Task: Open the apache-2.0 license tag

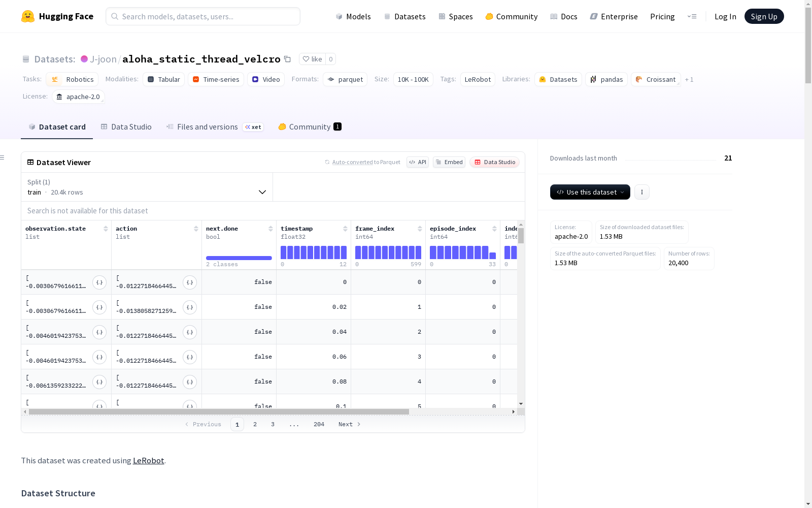Action: [x=78, y=97]
